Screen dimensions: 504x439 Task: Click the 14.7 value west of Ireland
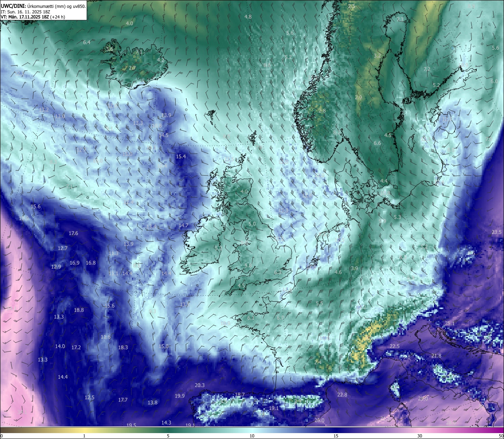(x=183, y=225)
